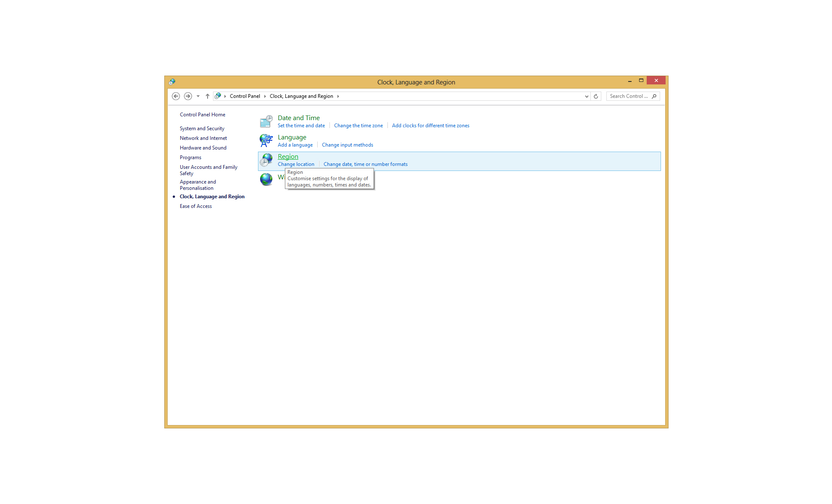Go up one level with the Up arrow
The height and width of the screenshot is (504, 832).
point(208,96)
